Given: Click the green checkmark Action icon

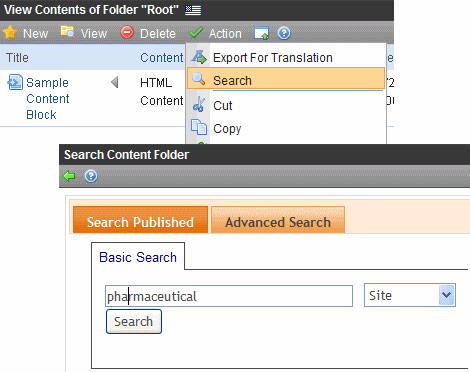Looking at the screenshot, I should click(x=196, y=33).
